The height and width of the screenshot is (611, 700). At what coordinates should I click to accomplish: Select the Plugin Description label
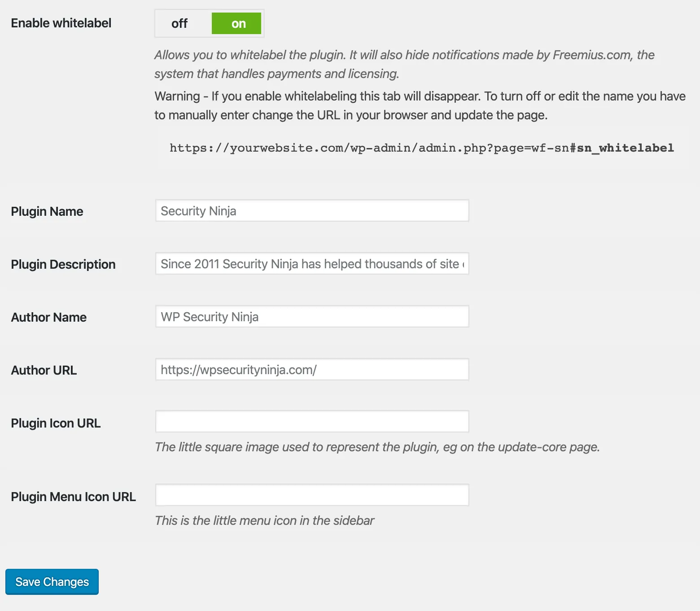point(63,264)
